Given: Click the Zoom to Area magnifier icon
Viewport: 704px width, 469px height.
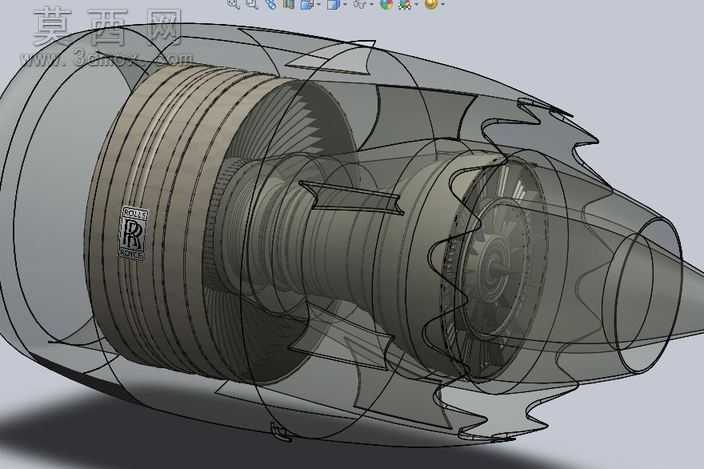Looking at the screenshot, I should point(252,4).
